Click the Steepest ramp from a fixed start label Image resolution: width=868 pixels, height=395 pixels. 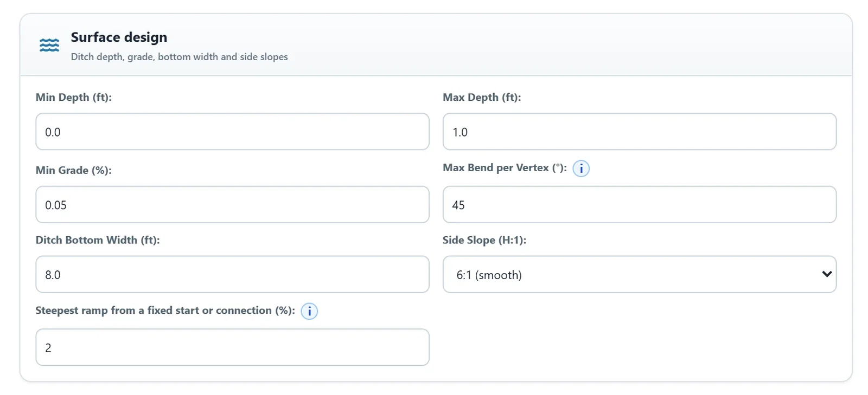(x=165, y=310)
